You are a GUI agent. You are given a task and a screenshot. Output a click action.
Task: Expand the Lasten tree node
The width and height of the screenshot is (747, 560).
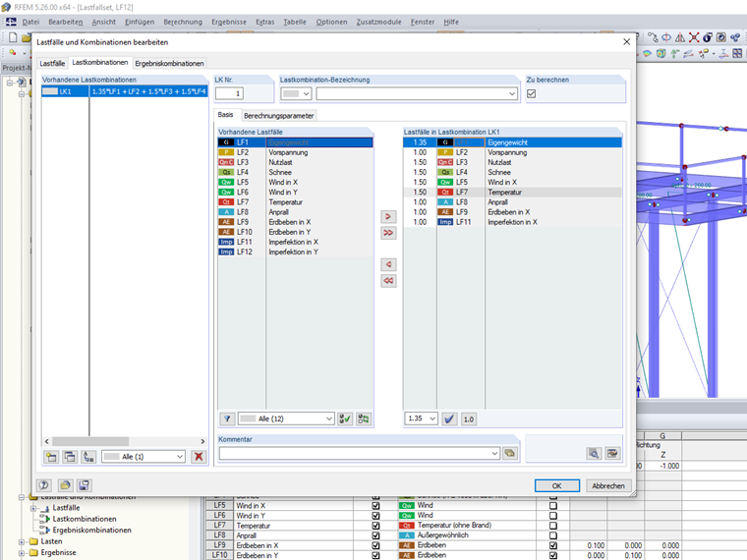pyautogui.click(x=22, y=542)
